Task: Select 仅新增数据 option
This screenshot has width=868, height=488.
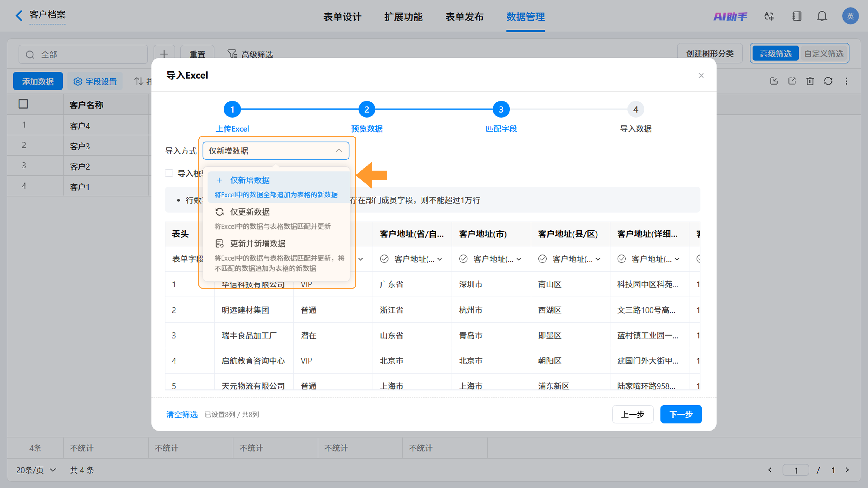Action: pyautogui.click(x=278, y=187)
